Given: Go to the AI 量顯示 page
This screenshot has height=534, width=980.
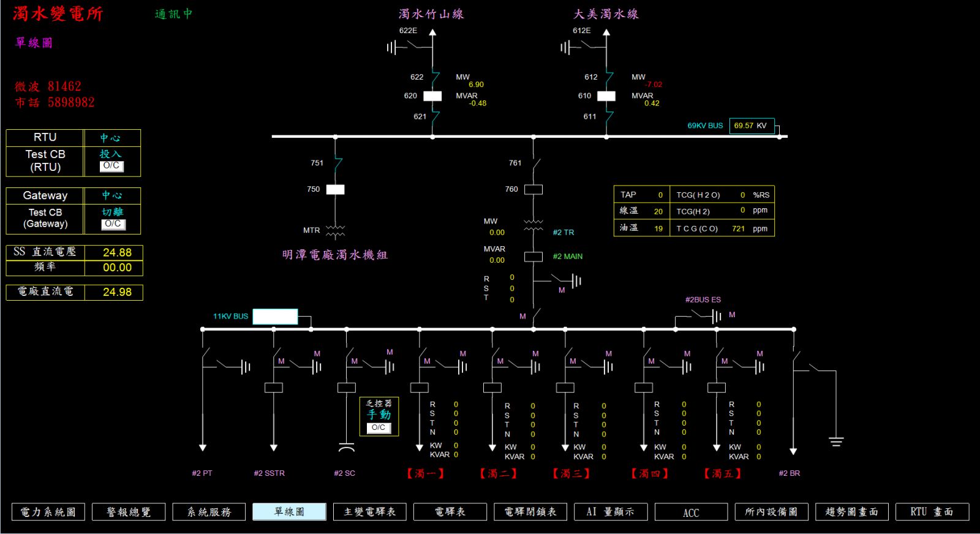Looking at the screenshot, I should (x=611, y=512).
